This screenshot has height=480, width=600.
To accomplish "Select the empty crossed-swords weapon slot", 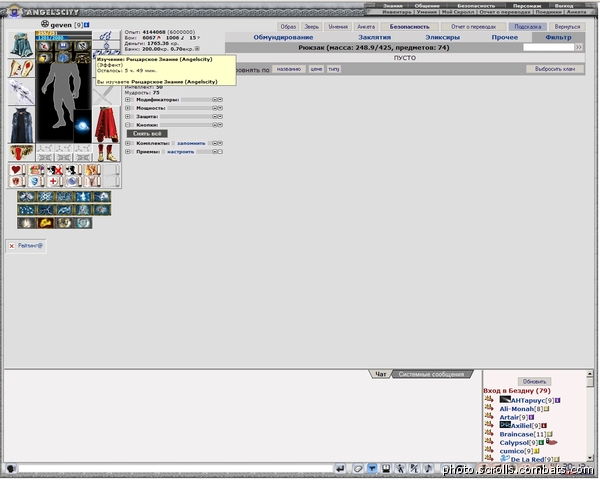I will [106, 94].
